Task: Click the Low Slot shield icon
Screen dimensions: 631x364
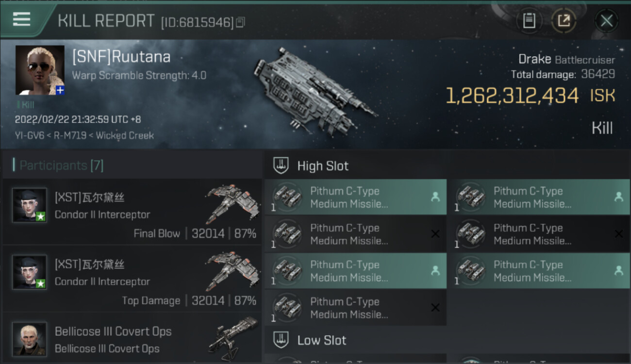Action: [x=281, y=340]
